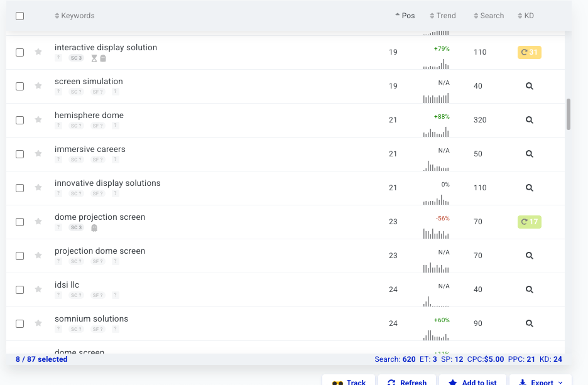The height and width of the screenshot is (385, 588).
Task: Click the hourglass icon under interactive display solution
Action: 94,58
